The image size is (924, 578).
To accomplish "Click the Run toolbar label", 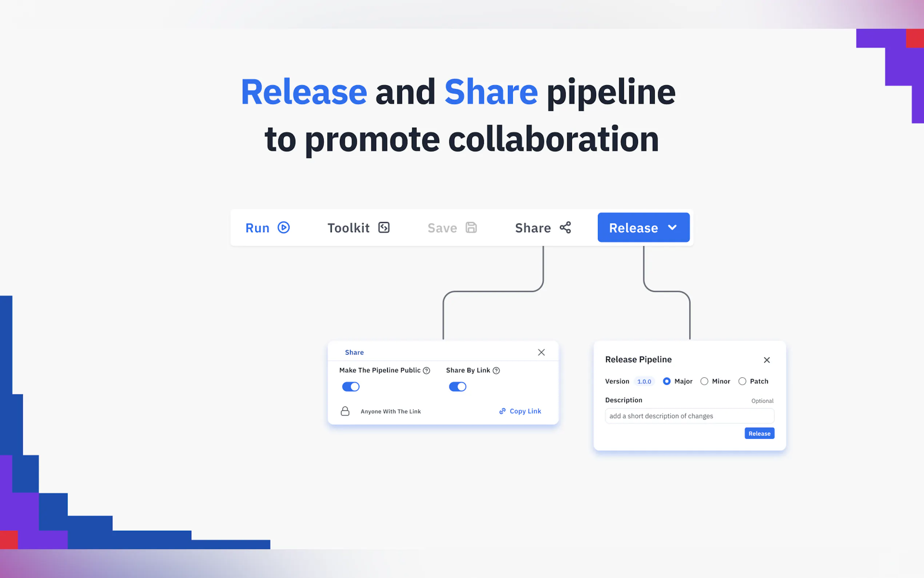I will click(258, 228).
